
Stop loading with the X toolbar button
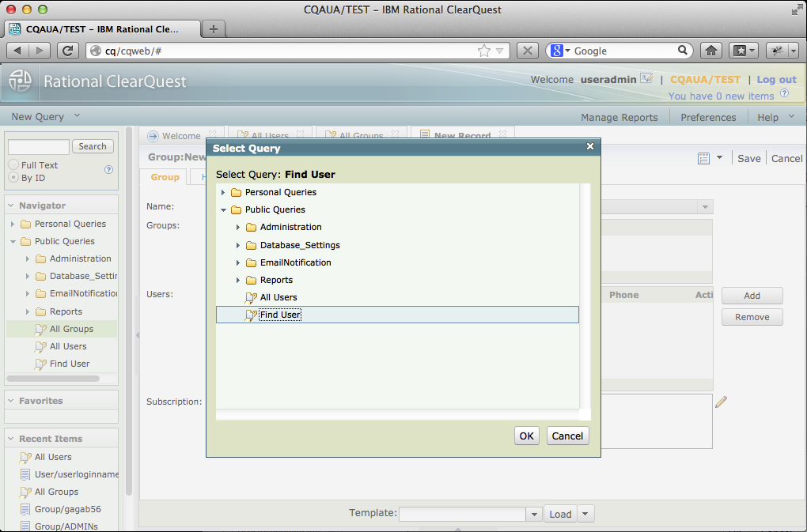coord(528,51)
